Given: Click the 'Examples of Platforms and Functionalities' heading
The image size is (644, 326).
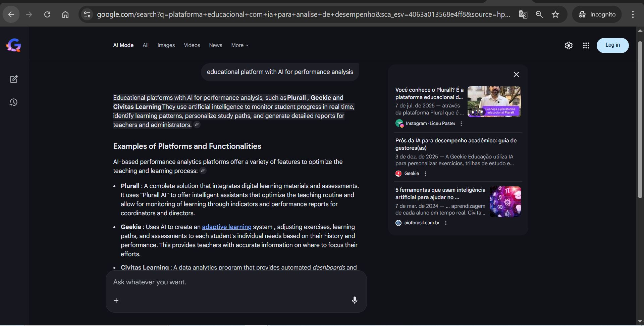Looking at the screenshot, I should tap(187, 146).
